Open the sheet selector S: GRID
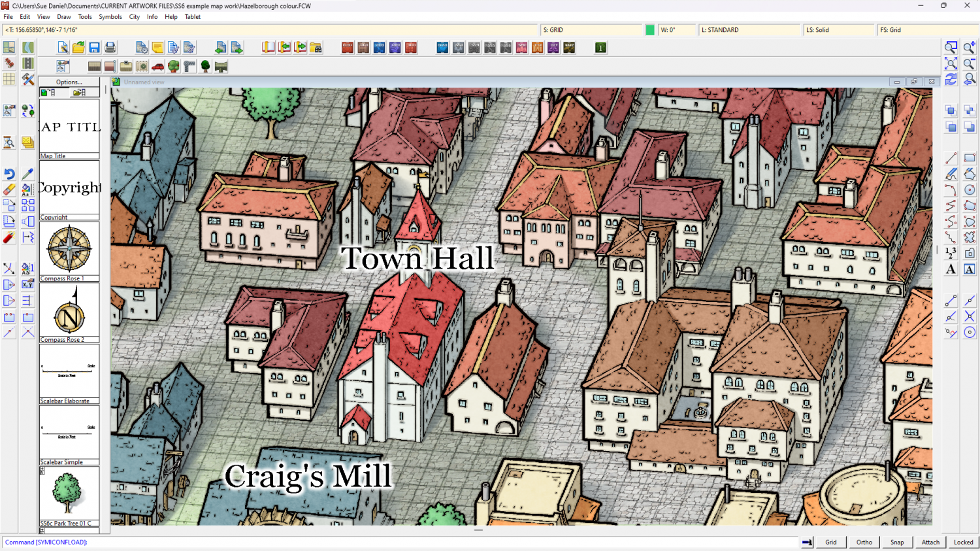The height and width of the screenshot is (551, 980). tap(592, 30)
